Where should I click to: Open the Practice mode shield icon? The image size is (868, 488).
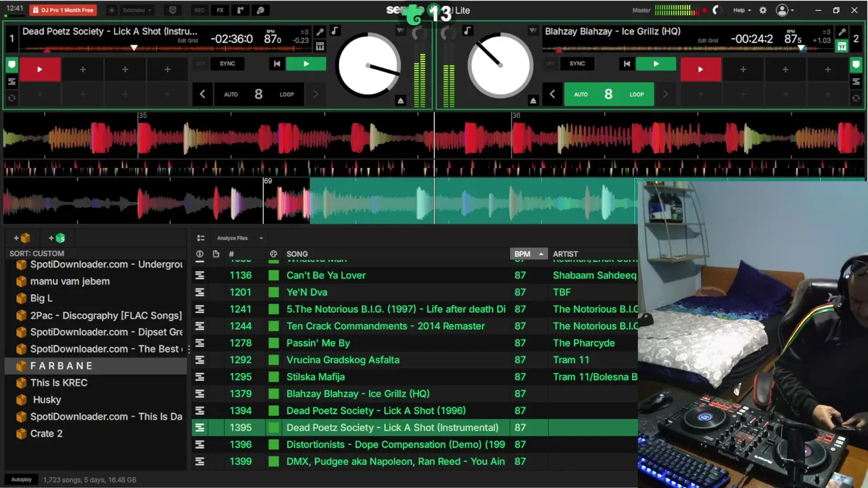[172, 10]
